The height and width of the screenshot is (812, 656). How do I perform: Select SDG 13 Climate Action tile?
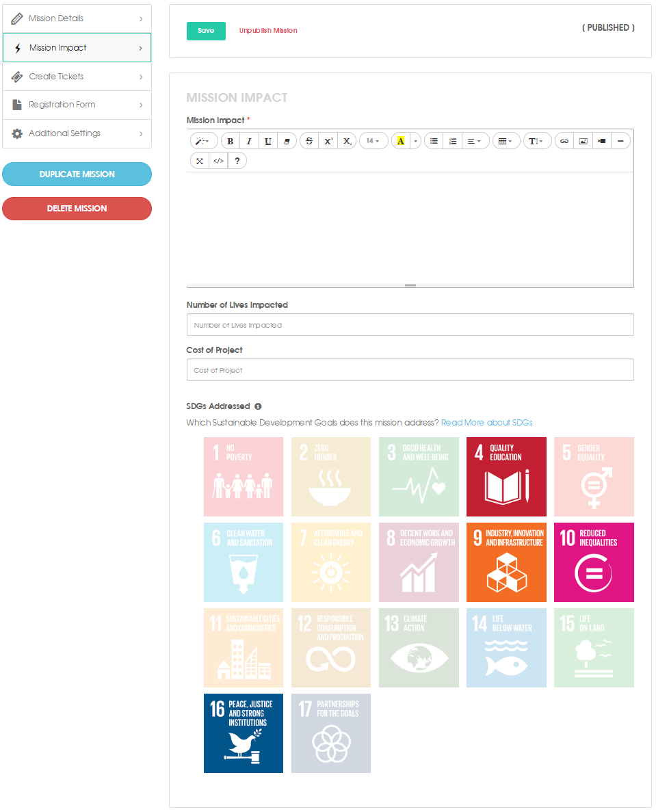[419, 648]
